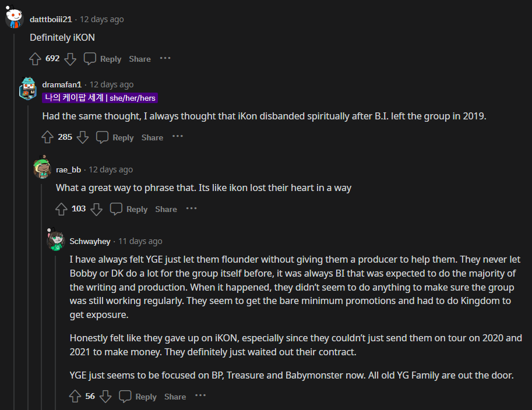
Task: Downvote Schwayhey's comment with 56 points
Action: (x=105, y=396)
